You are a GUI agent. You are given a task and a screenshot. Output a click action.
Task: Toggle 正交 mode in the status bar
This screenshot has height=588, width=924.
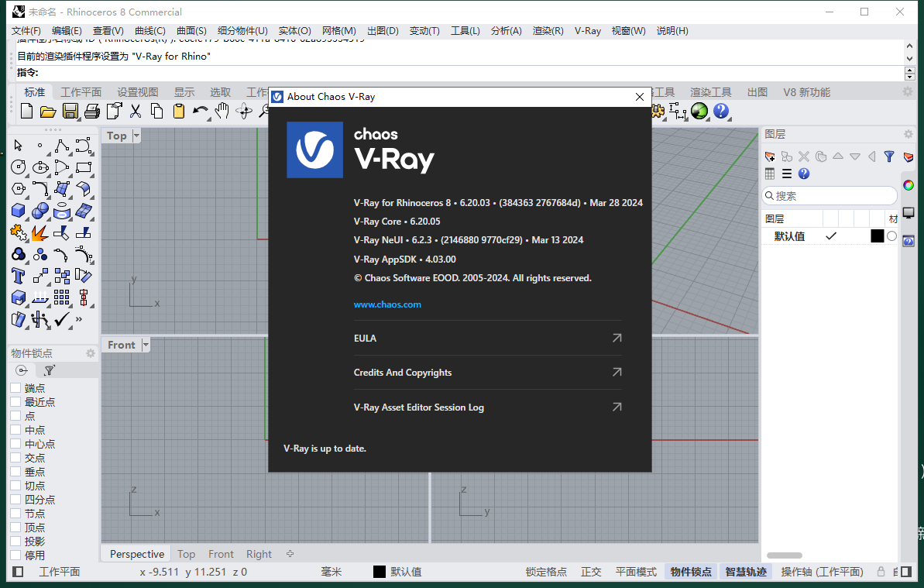pos(591,572)
